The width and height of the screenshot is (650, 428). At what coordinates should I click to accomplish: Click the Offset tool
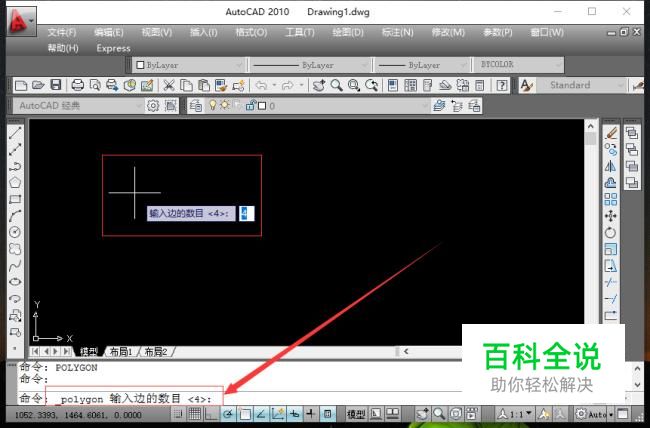(x=611, y=182)
